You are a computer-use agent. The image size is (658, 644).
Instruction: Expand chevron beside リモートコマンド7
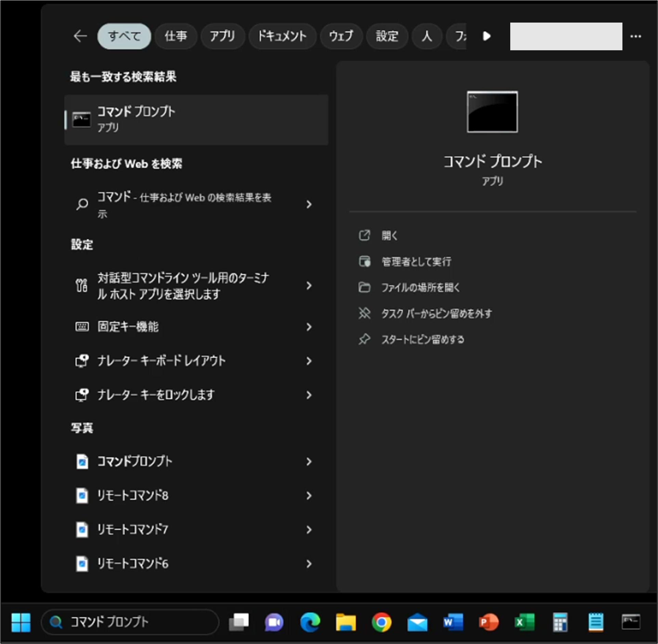[x=309, y=529]
